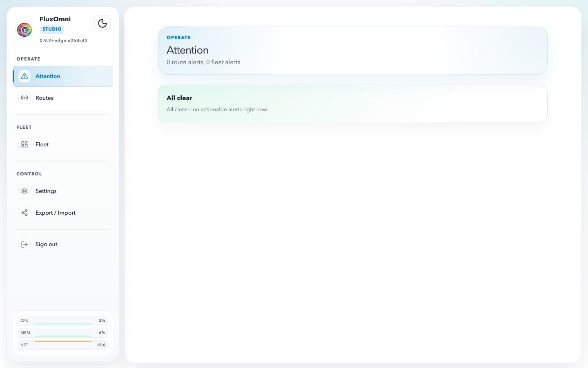Click the STUDIO edition badge
This screenshot has width=588, height=368.
[x=52, y=29]
